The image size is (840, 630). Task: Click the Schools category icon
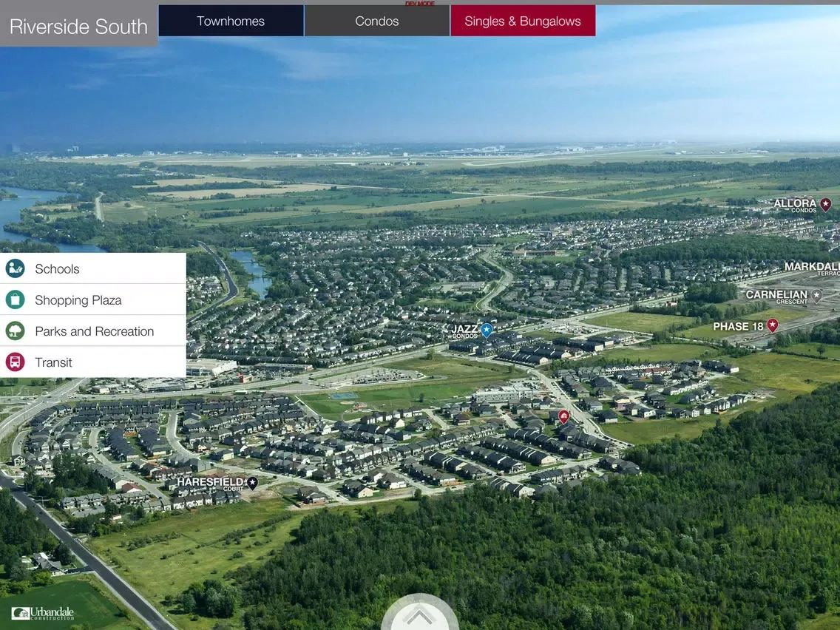coord(15,268)
